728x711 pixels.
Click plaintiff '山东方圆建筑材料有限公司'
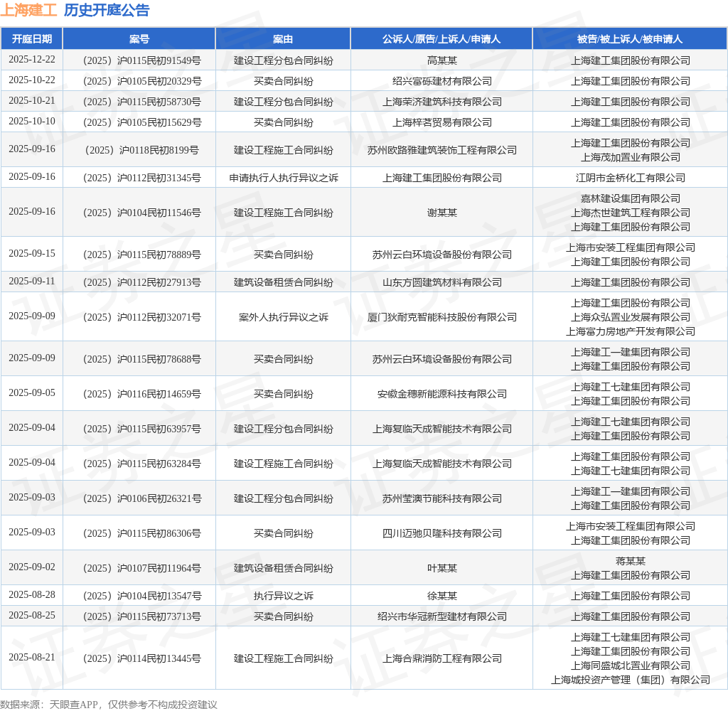442,282
